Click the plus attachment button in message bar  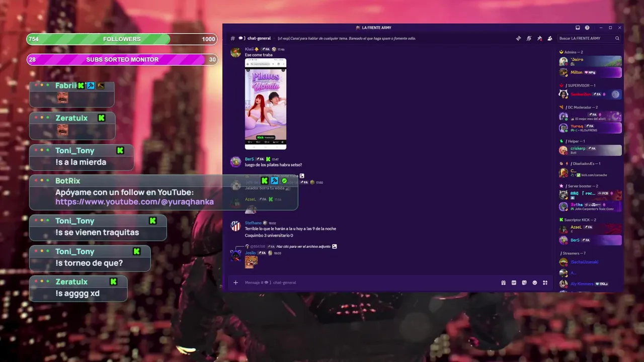235,283
